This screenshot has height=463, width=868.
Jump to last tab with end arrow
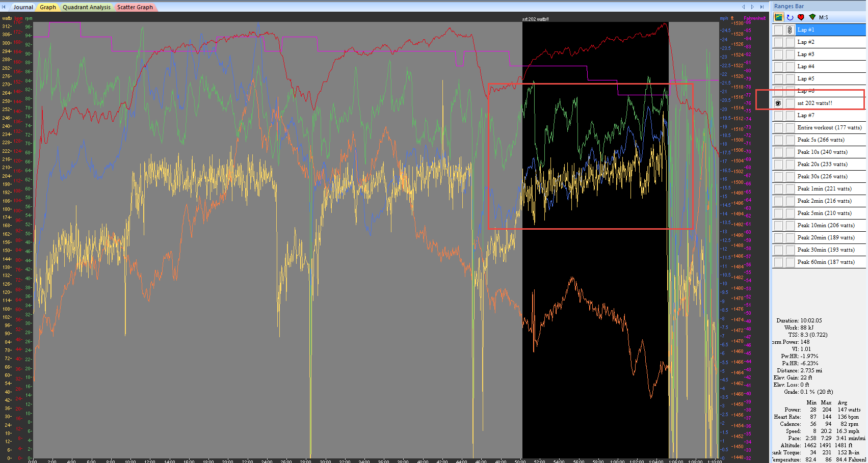762,7
